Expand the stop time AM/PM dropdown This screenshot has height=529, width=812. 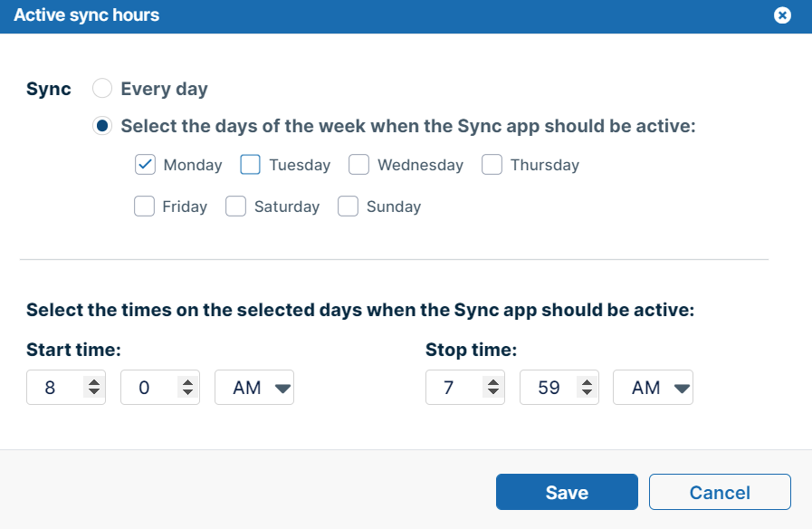[x=653, y=388]
